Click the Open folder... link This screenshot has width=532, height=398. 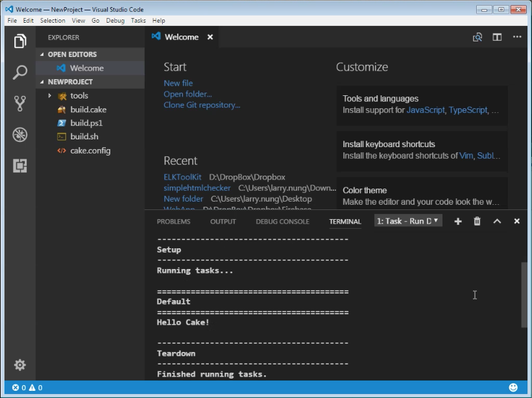coord(187,94)
